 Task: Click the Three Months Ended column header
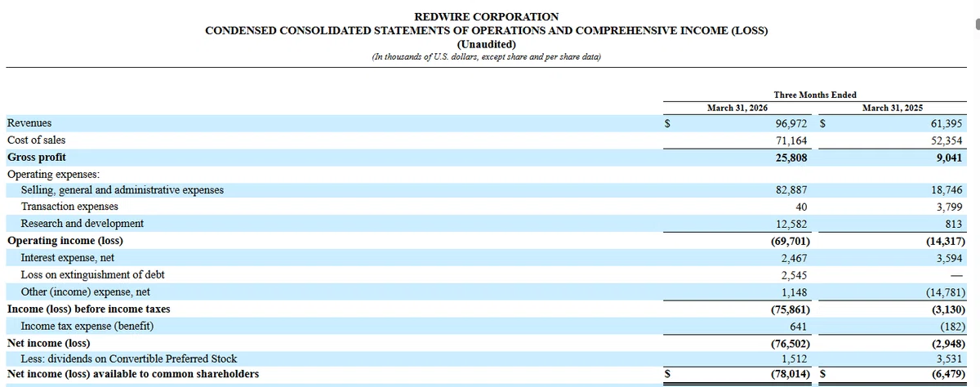pyautogui.click(x=815, y=96)
